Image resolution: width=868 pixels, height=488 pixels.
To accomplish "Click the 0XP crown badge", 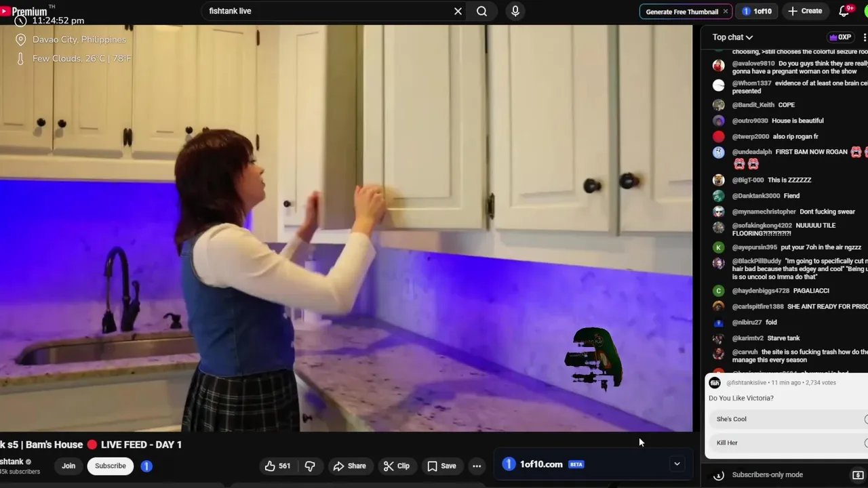I will click(840, 37).
